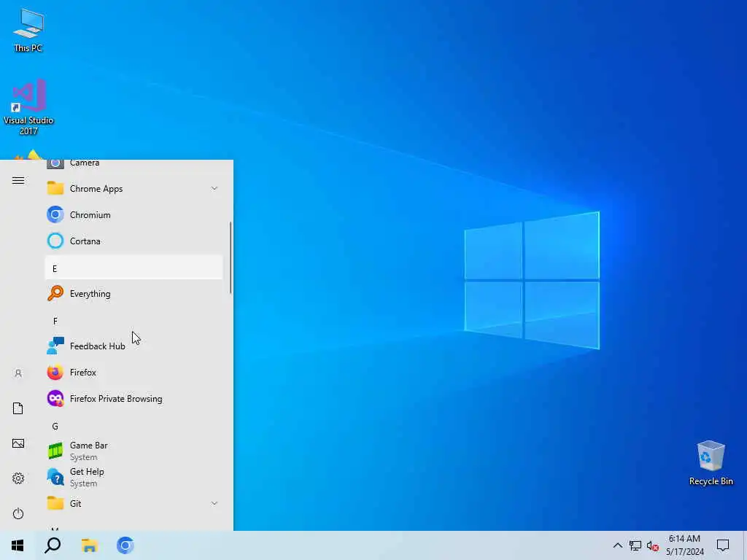Image resolution: width=747 pixels, height=560 pixels.
Task: Show hidden tray icons chevron
Action: click(x=617, y=545)
